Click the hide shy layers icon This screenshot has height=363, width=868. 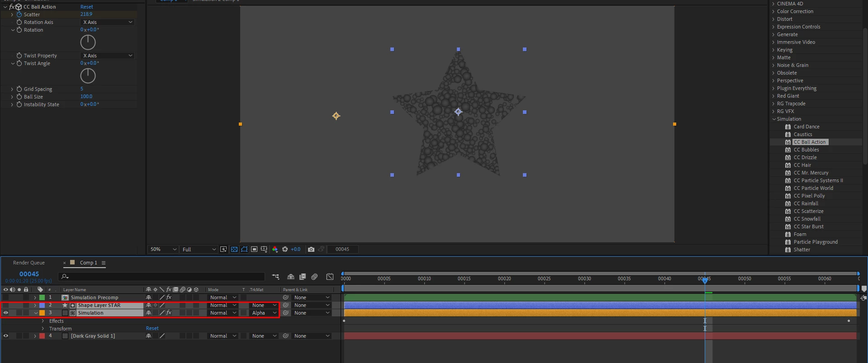pos(291,276)
